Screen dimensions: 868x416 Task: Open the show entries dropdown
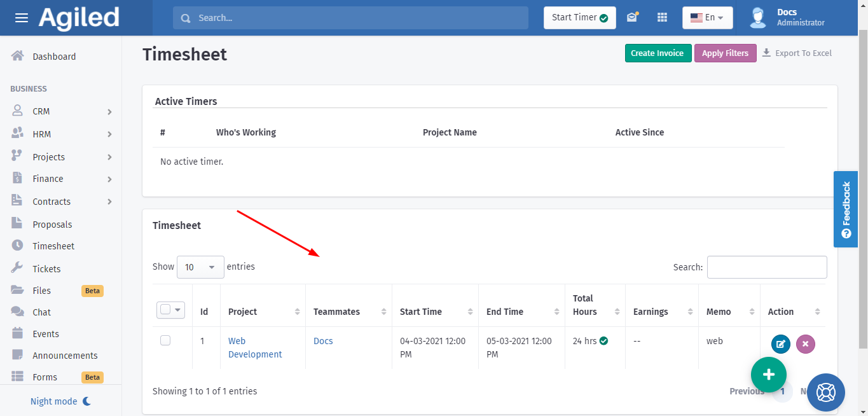pos(200,267)
